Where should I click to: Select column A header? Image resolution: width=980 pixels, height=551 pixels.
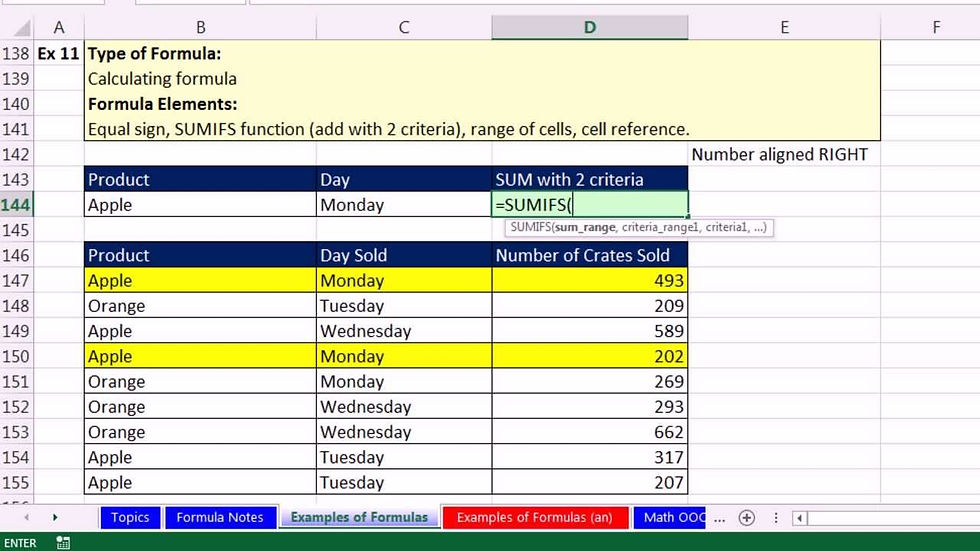pyautogui.click(x=59, y=27)
